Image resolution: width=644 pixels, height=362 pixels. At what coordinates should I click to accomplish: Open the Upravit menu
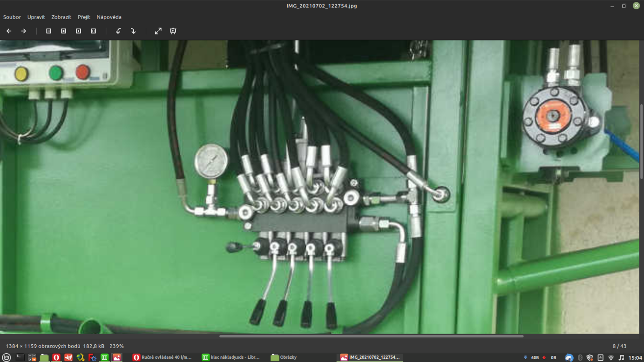(x=36, y=17)
